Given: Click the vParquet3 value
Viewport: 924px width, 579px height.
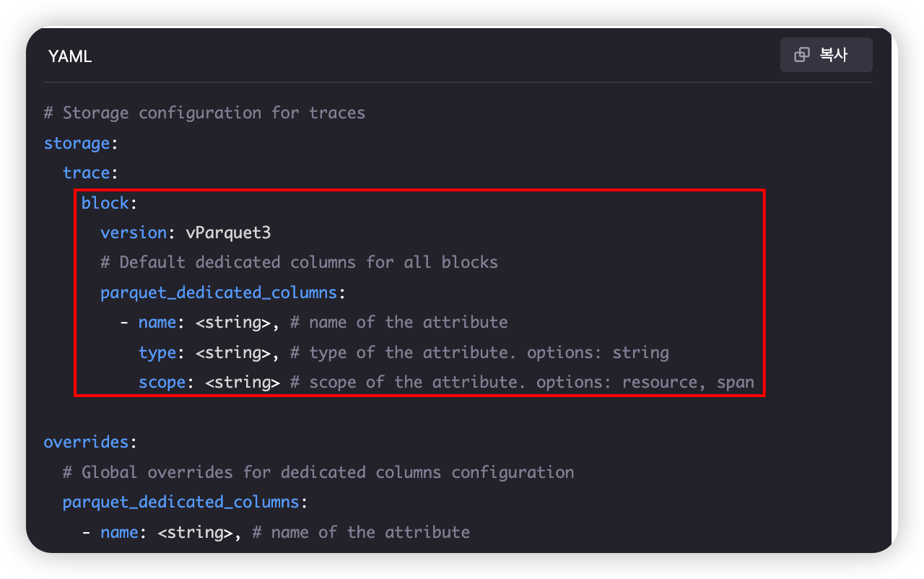Looking at the screenshot, I should tap(228, 232).
